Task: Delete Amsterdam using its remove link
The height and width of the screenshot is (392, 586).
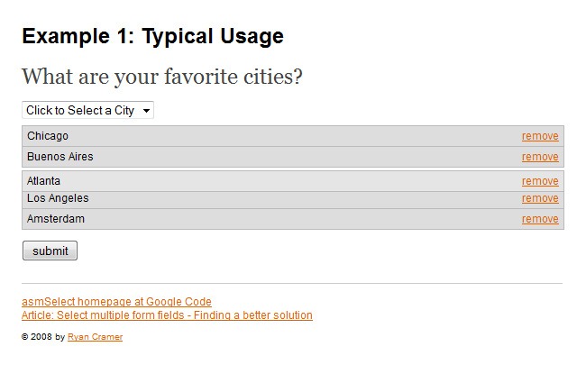Action: [x=540, y=219]
